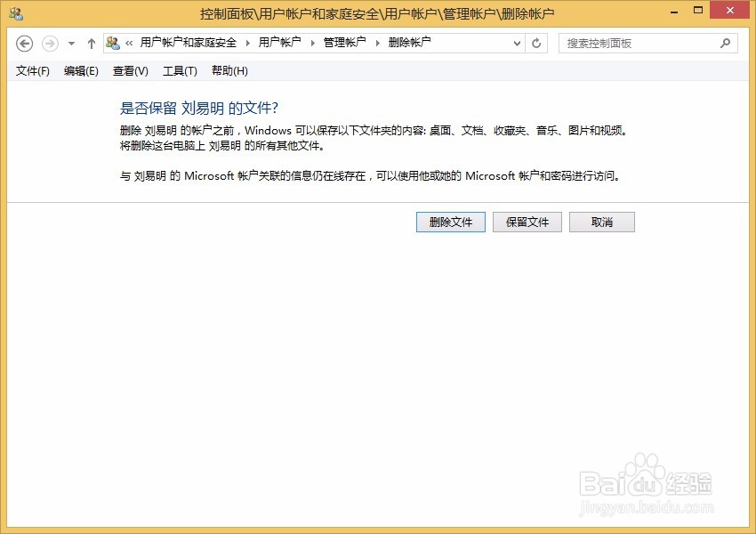Image resolution: width=756 pixels, height=534 pixels.
Task: Click the search magnifier icon
Action: click(x=725, y=44)
